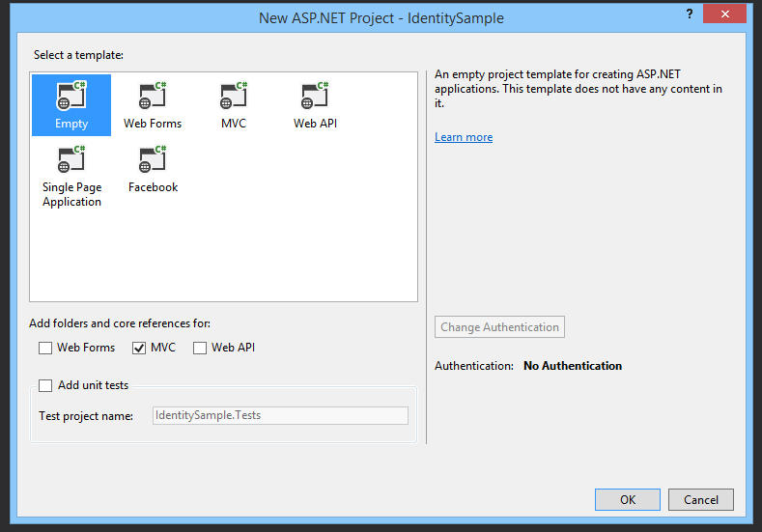Click the dialog title bar text
The image size is (762, 532).
tap(381, 17)
